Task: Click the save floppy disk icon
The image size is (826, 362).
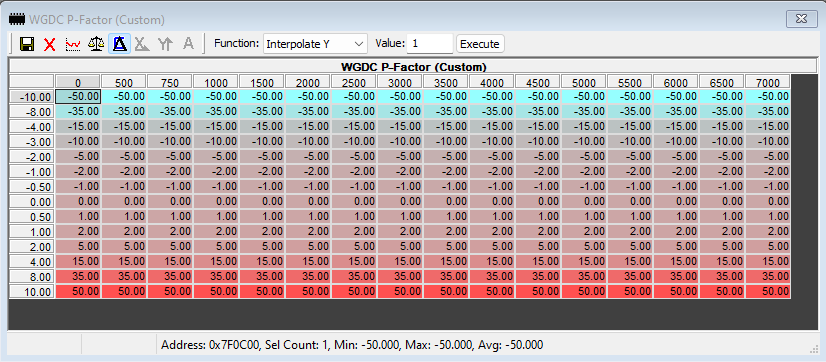Action: [x=27, y=44]
